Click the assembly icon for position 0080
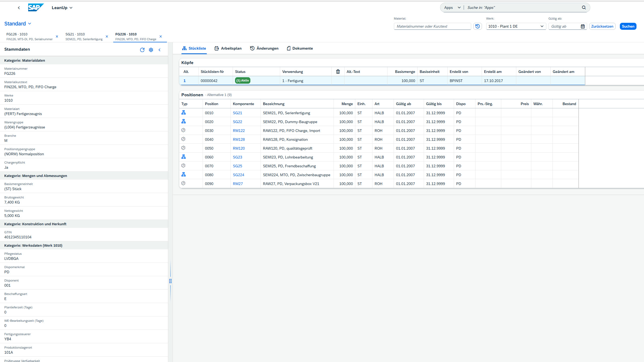Viewport: 644px width, 362px height. 184,175
